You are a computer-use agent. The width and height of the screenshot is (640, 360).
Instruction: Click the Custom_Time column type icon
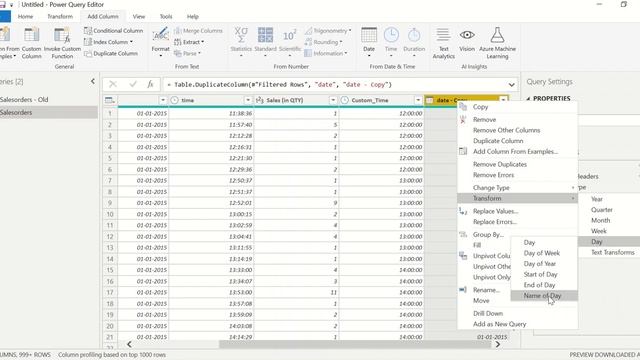[344, 100]
